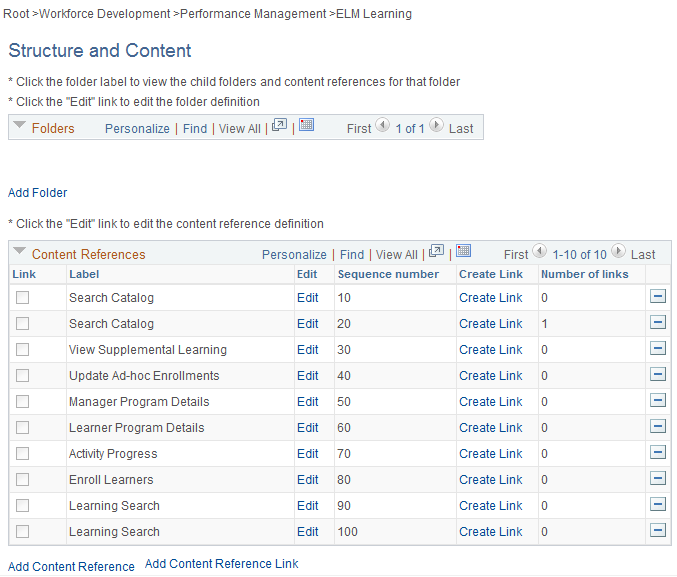Personalize the Folders grid
677x577 pixels.
pyautogui.click(x=137, y=129)
